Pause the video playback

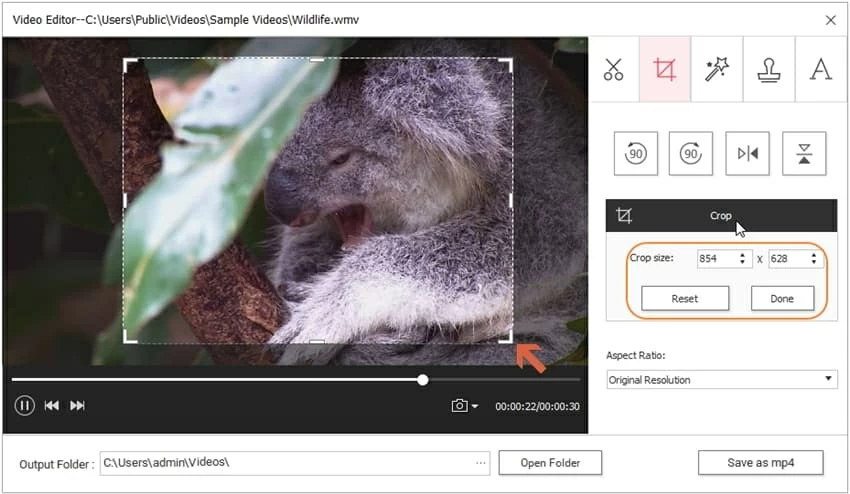[24, 405]
